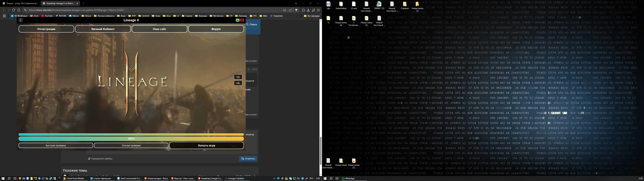The image size is (644, 181).
Task: Click the Brave Shields lion icon
Action: click(297, 10)
